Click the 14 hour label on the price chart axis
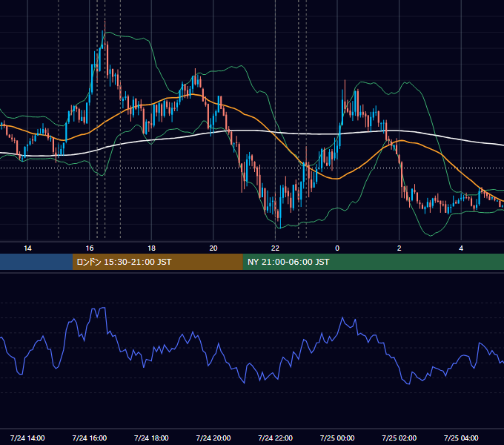The height and width of the screenshot is (445, 504). pyautogui.click(x=27, y=248)
